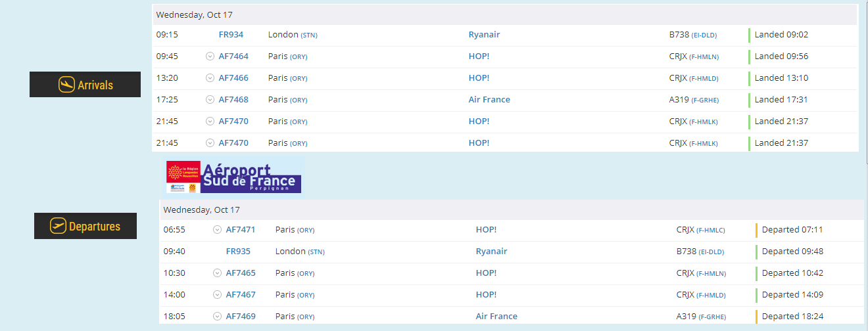Screen dimensions: 868x331
Task: Select status text 'Landed 09:56'
Action: click(781, 56)
